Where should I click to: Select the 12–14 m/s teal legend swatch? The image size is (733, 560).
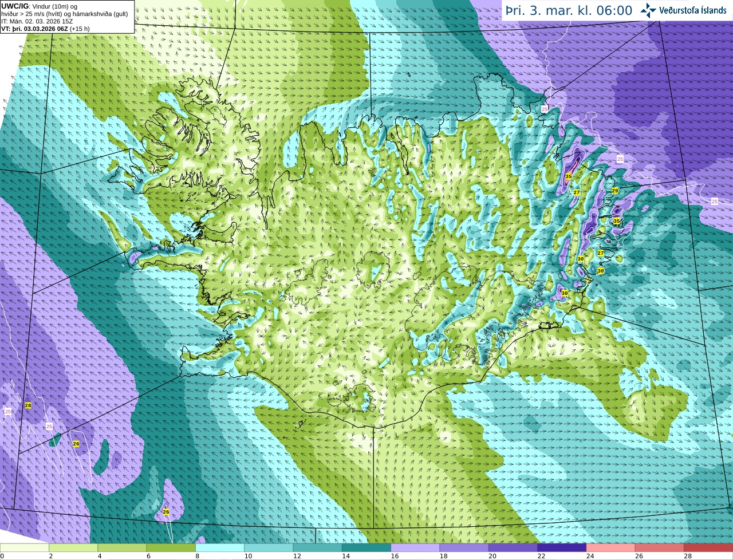tap(317, 547)
